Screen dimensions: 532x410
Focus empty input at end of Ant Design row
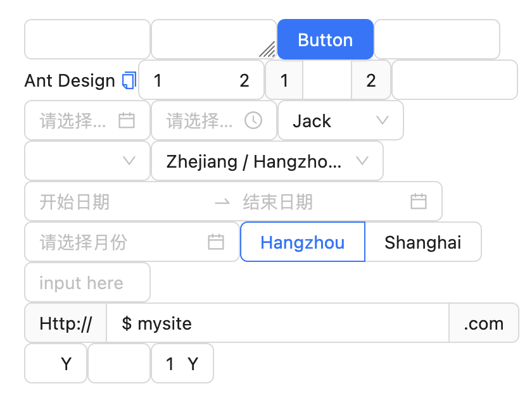455,80
